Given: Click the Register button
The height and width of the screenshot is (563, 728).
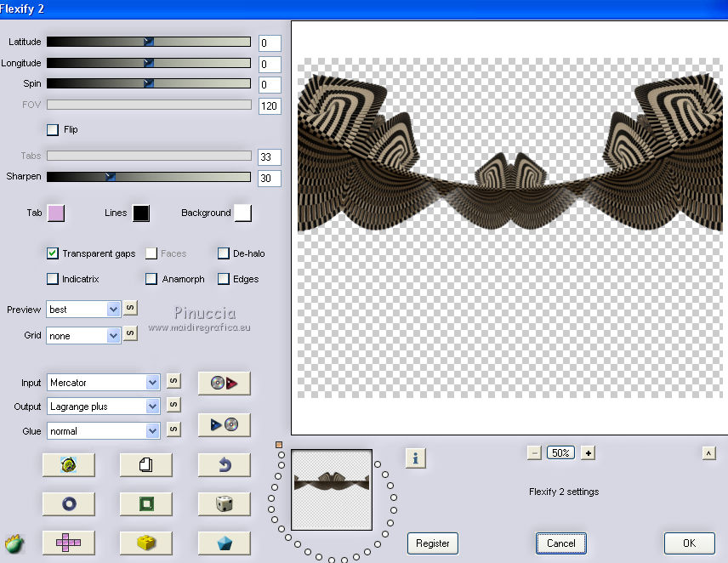Looking at the screenshot, I should point(433,543).
